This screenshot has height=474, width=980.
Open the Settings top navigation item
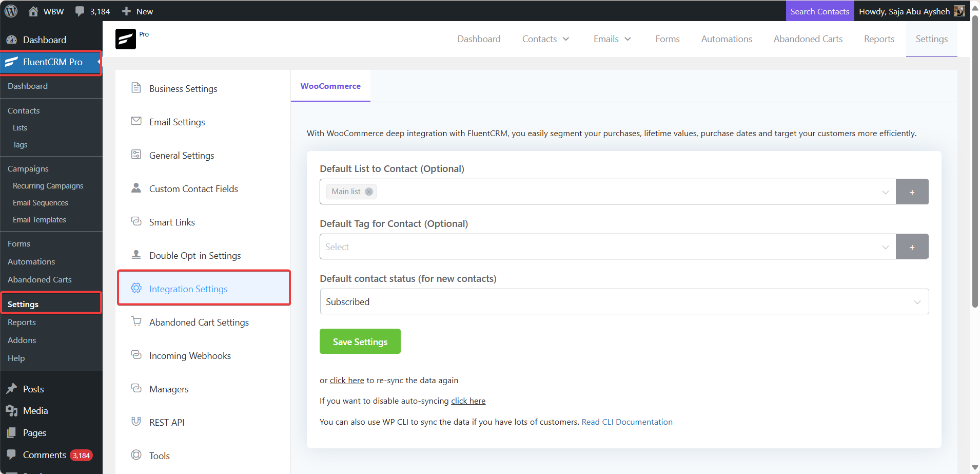point(931,39)
